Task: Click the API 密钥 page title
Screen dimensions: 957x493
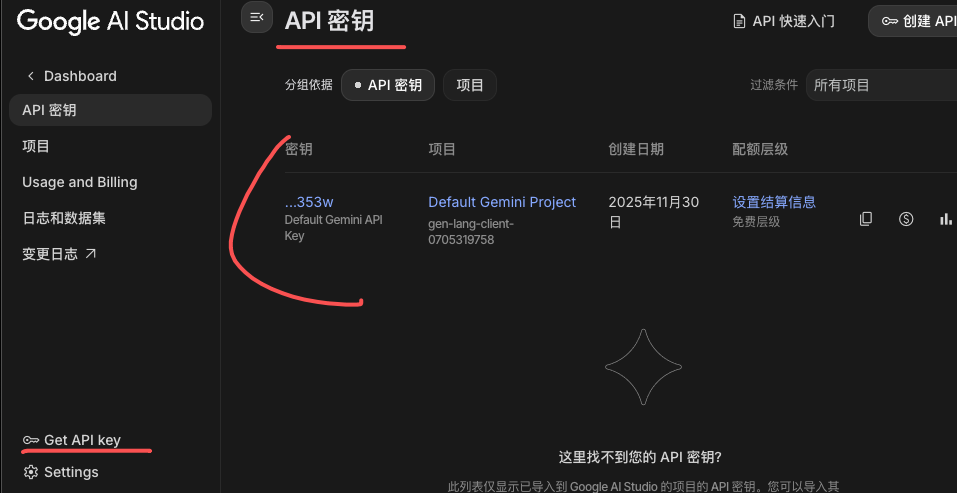Action: 330,21
